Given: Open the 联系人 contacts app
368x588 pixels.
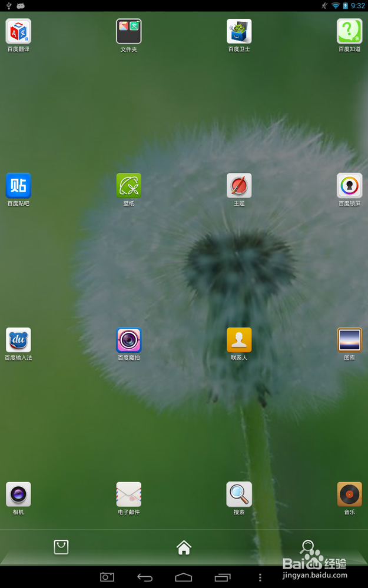Looking at the screenshot, I should coord(239,340).
